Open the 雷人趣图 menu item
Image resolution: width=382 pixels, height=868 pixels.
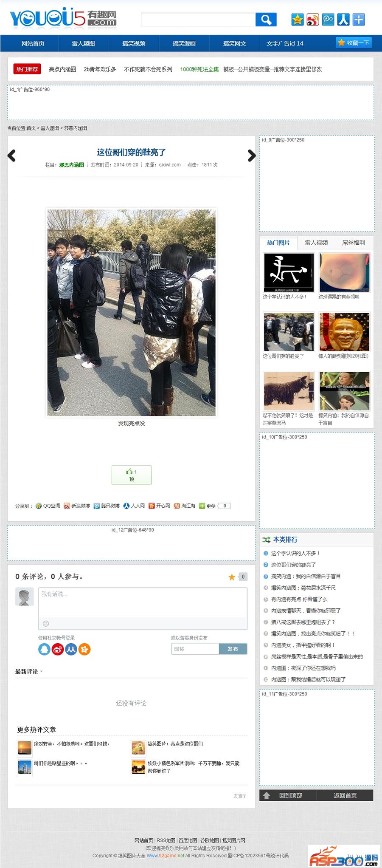[x=83, y=43]
